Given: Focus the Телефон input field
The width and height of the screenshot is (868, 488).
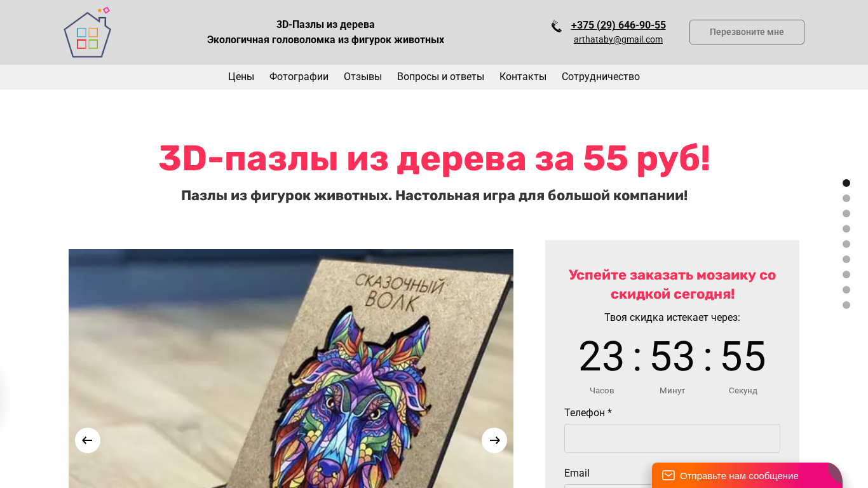Looking at the screenshot, I should click(672, 438).
